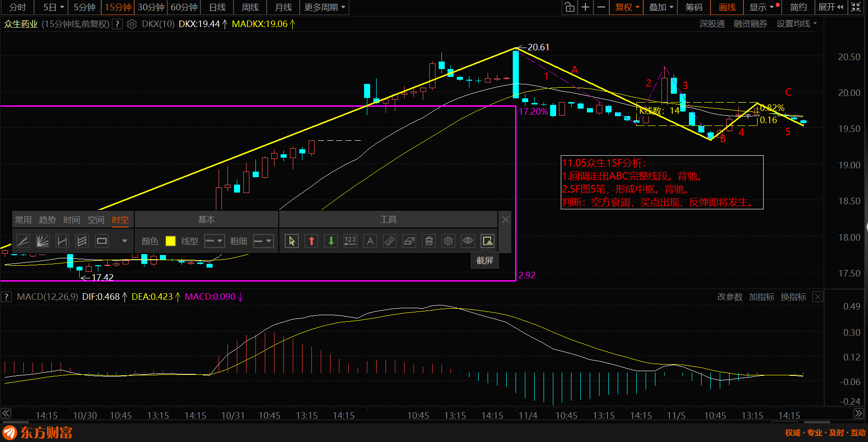Activate the pointer selection tool
This screenshot has height=442, width=868.
(292, 241)
